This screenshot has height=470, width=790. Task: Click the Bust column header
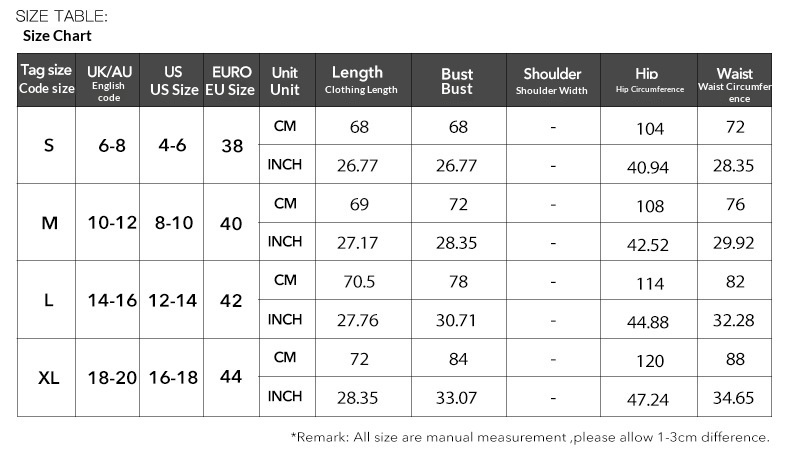click(x=459, y=80)
